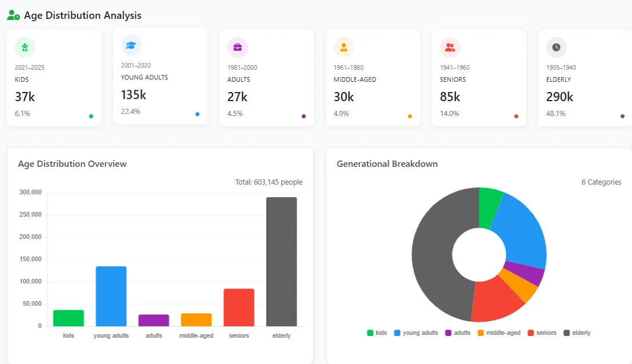Click the gray Elderly clock icon
The height and width of the screenshot is (364, 632).
(x=556, y=47)
